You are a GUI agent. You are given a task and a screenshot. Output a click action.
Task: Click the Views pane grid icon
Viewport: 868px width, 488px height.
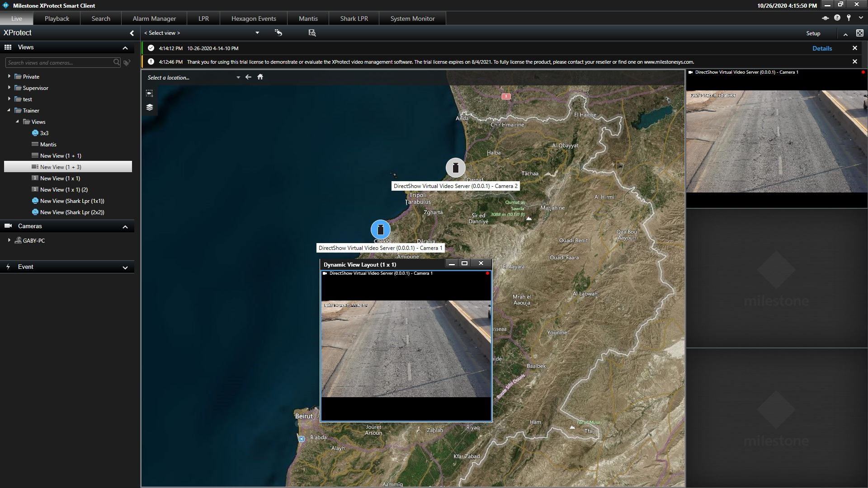point(8,47)
